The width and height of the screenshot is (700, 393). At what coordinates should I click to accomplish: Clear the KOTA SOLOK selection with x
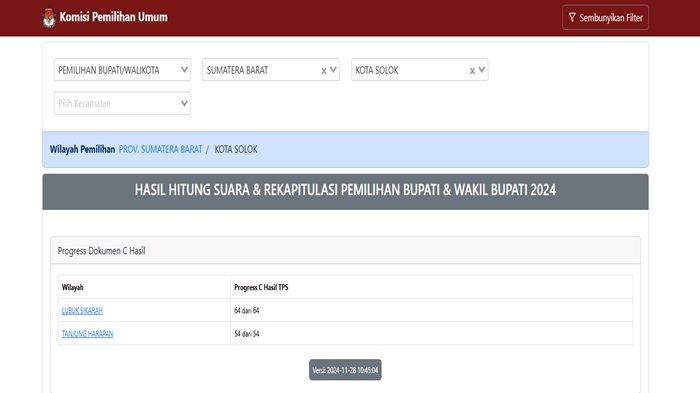click(x=472, y=71)
